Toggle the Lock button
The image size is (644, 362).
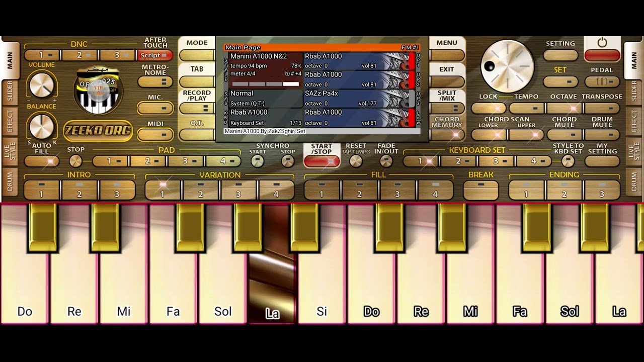click(x=489, y=108)
